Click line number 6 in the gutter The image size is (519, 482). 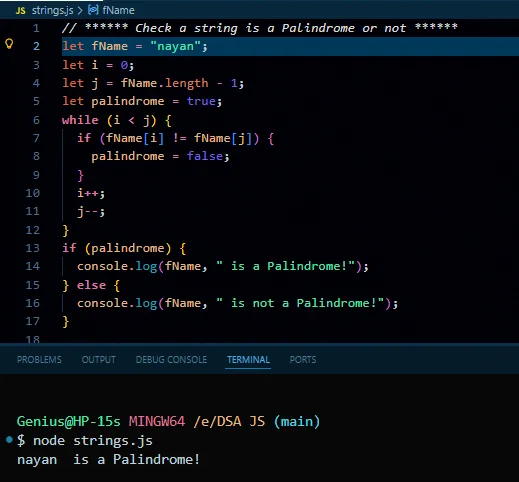click(36, 120)
